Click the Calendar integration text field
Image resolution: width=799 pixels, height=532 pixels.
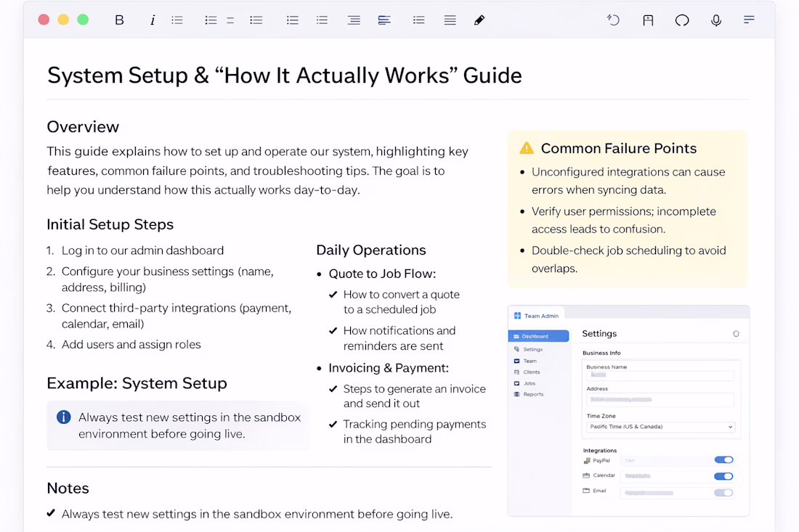667,476
